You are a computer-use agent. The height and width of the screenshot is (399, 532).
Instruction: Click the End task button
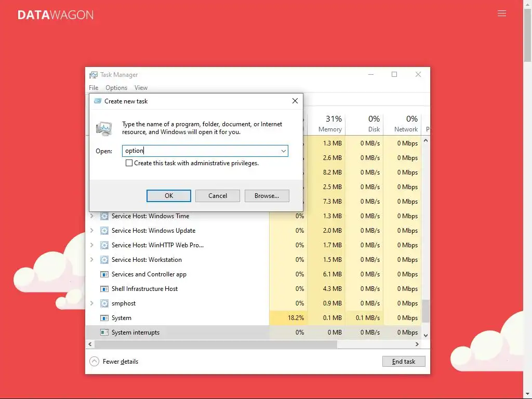click(404, 362)
